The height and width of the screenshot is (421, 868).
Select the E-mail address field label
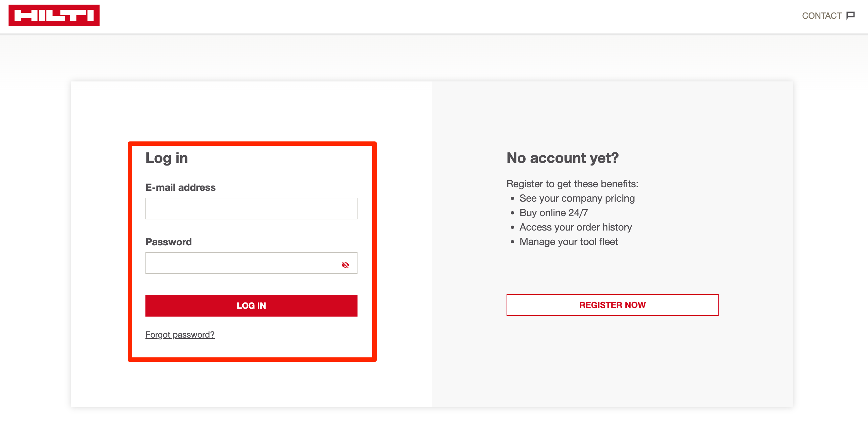click(180, 187)
